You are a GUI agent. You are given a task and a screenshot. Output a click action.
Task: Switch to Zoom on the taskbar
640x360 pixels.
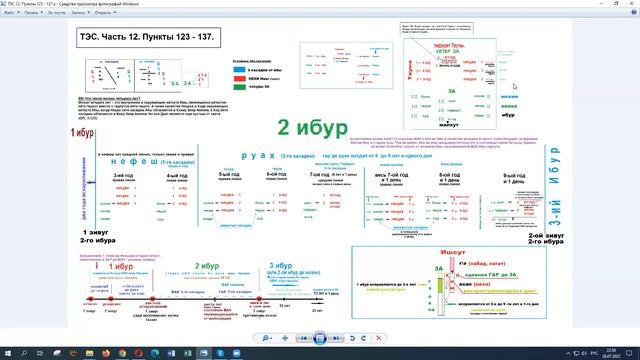(x=236, y=353)
